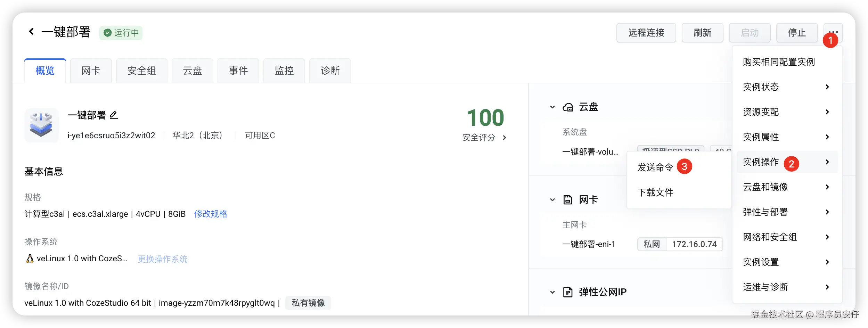The width and height of the screenshot is (868, 328).
Task: Click the Linux penguin OS icon
Action: (x=30, y=259)
